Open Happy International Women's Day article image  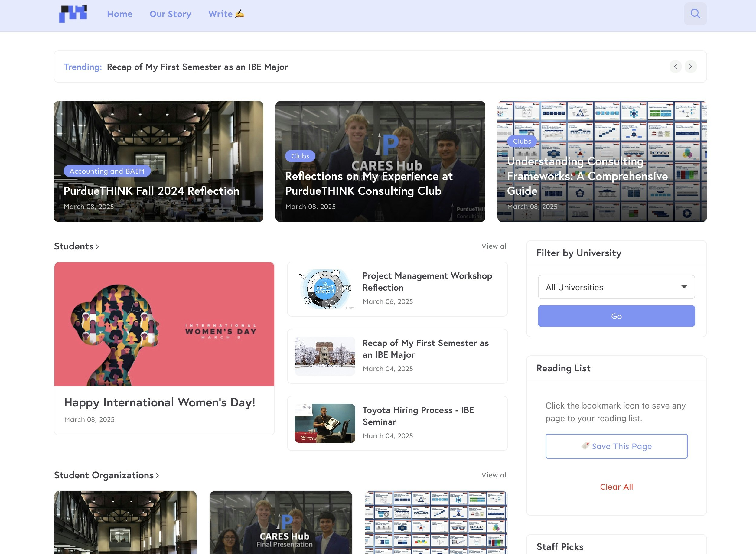click(x=164, y=324)
